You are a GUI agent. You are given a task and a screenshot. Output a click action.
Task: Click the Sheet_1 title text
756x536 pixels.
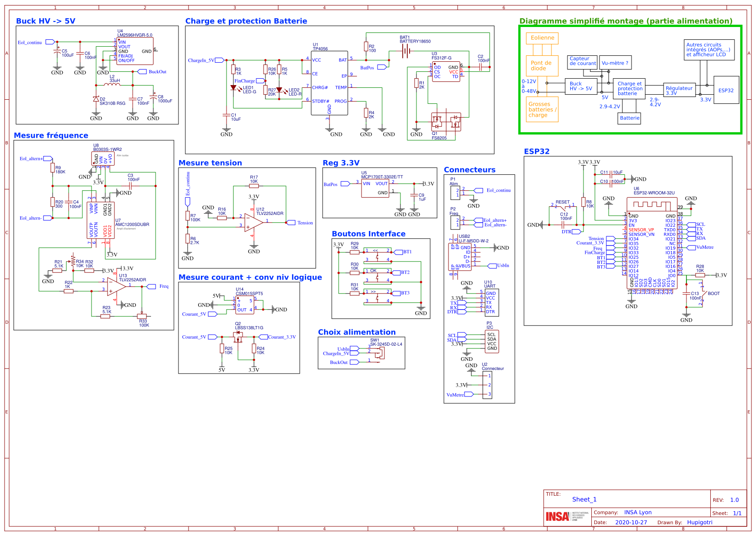[x=584, y=499]
